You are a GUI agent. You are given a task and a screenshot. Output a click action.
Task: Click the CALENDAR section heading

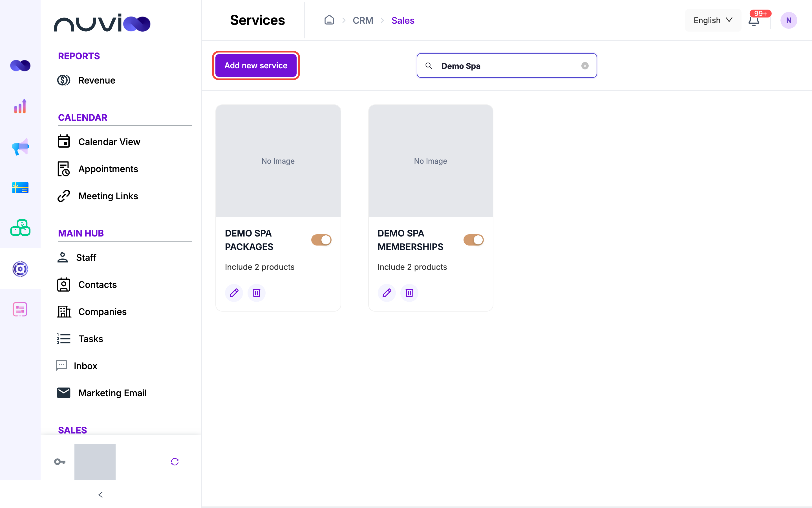pos(83,118)
